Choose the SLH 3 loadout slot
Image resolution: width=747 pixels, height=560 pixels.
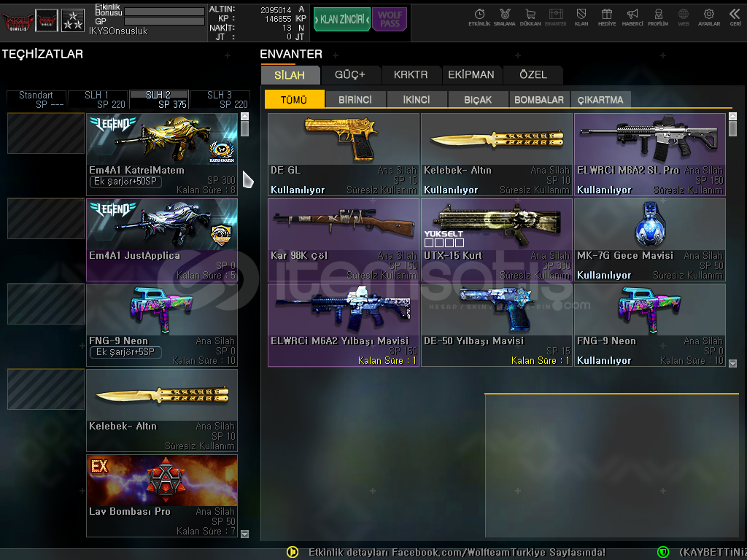220,99
